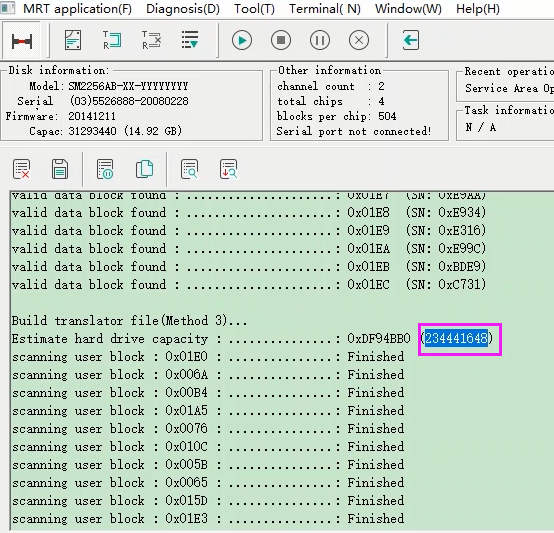
Task: Pause the task with the pause button
Action: tap(320, 40)
